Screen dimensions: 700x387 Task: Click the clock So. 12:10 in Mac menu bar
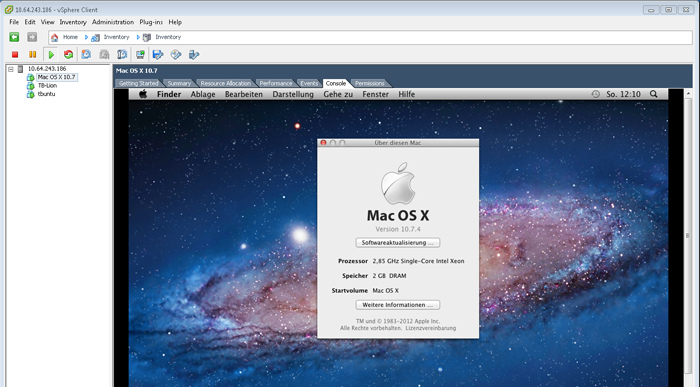[x=623, y=94]
